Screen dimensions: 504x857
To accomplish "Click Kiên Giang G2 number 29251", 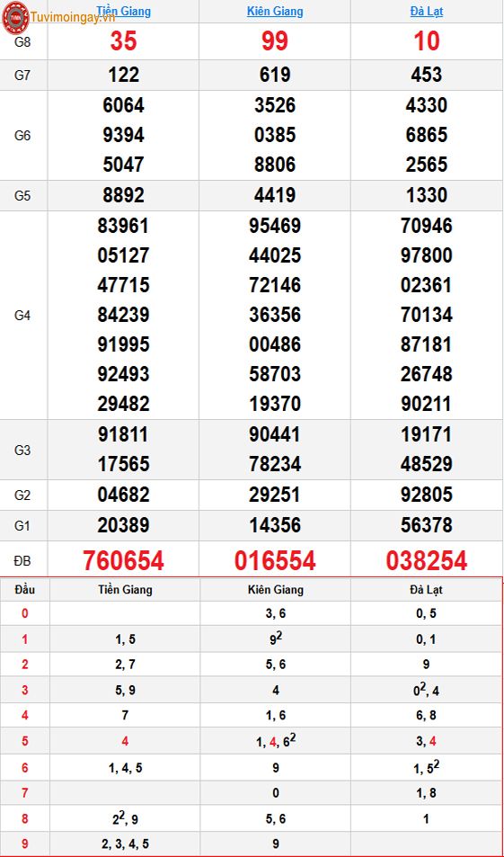I will point(275,495).
